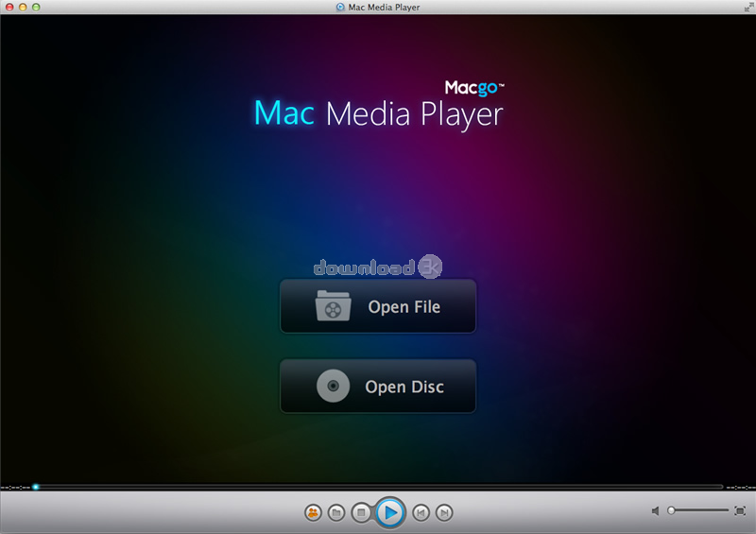Click the remaining time readout

741,487
